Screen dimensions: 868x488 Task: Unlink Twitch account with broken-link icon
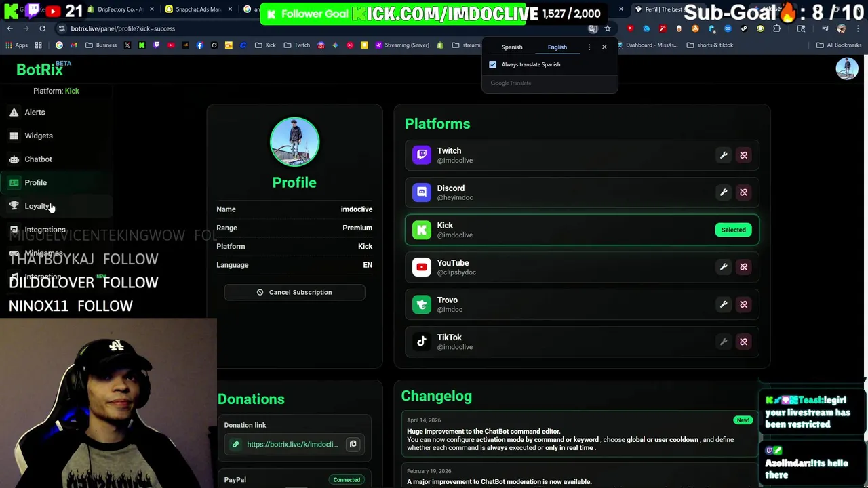[x=743, y=155]
